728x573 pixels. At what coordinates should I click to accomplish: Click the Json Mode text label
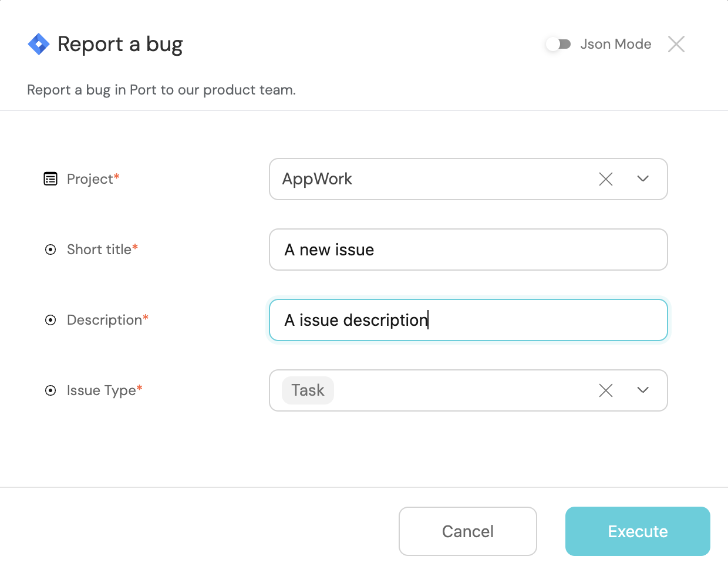point(616,44)
